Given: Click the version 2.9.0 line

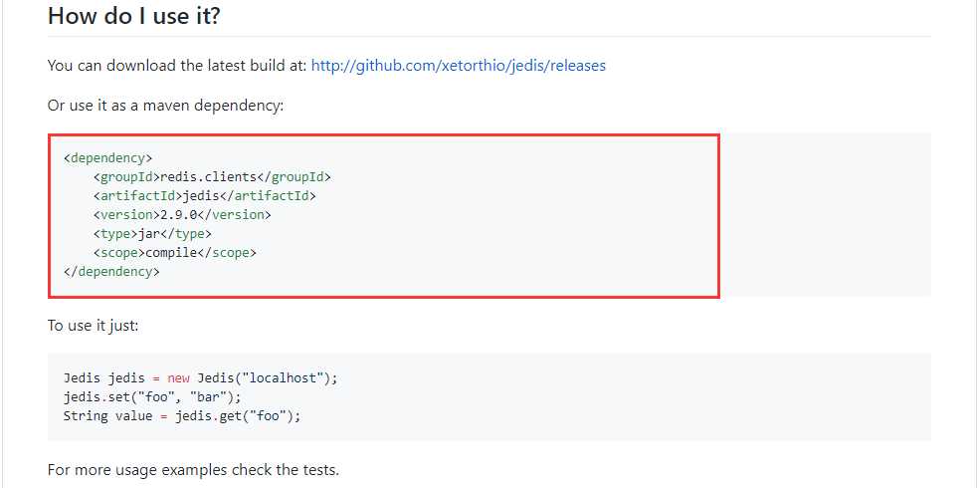Looking at the screenshot, I should (182, 214).
